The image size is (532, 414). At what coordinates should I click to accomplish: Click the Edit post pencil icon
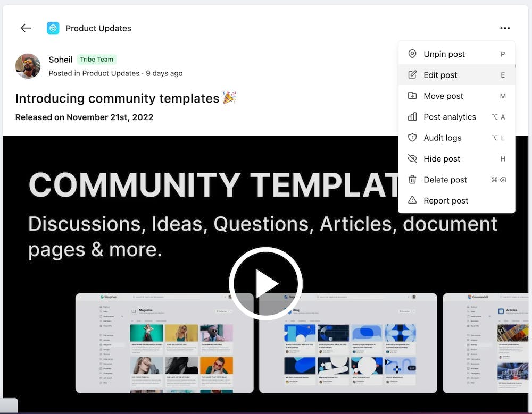coord(412,75)
